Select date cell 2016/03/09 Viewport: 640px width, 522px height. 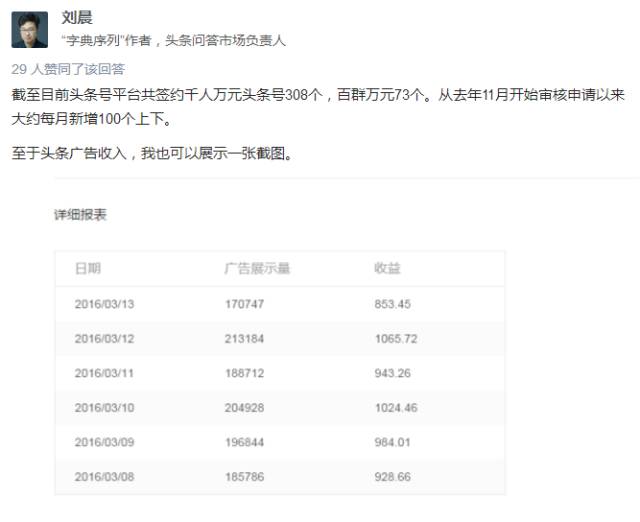coord(104,442)
